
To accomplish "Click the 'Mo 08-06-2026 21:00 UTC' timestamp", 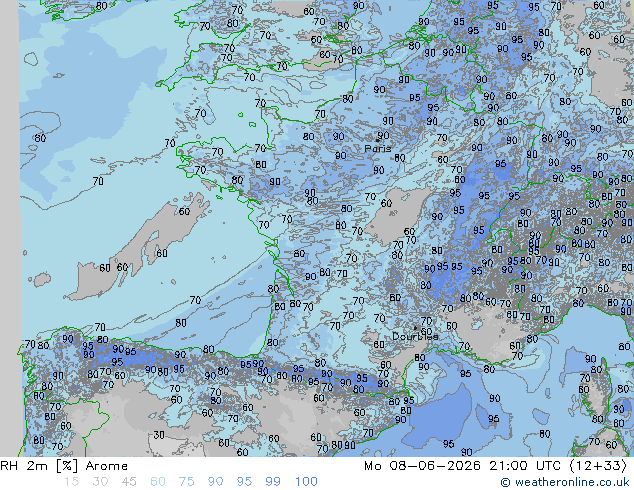I will pyautogui.click(x=463, y=466).
